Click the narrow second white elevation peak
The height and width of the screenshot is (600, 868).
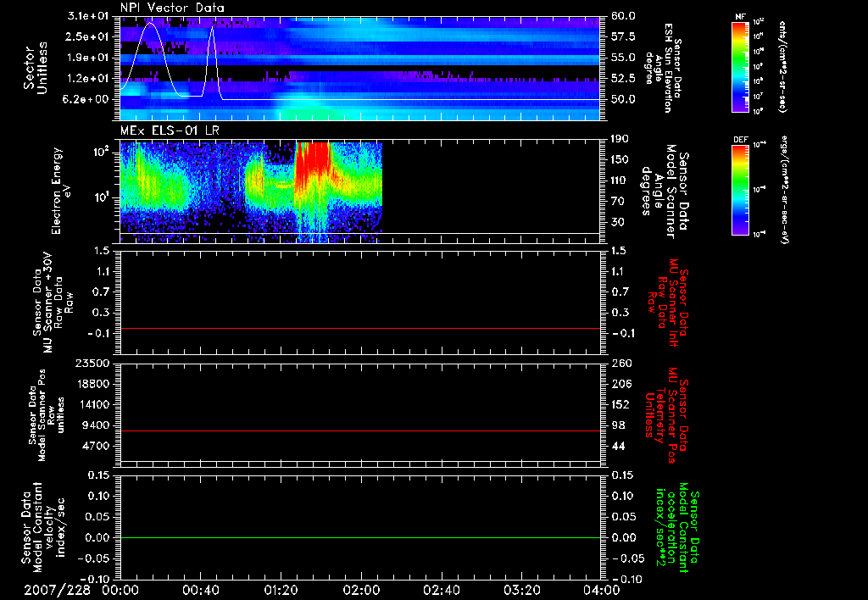[213, 62]
